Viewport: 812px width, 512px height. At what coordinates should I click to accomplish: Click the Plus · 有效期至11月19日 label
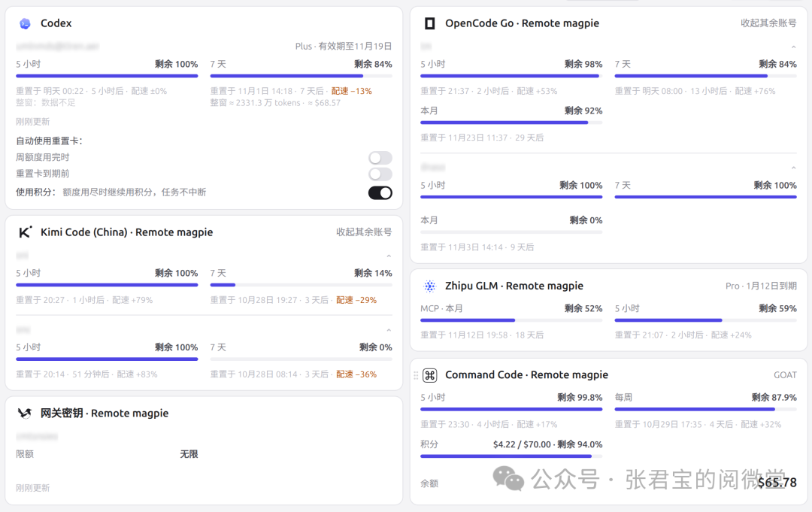click(x=344, y=46)
